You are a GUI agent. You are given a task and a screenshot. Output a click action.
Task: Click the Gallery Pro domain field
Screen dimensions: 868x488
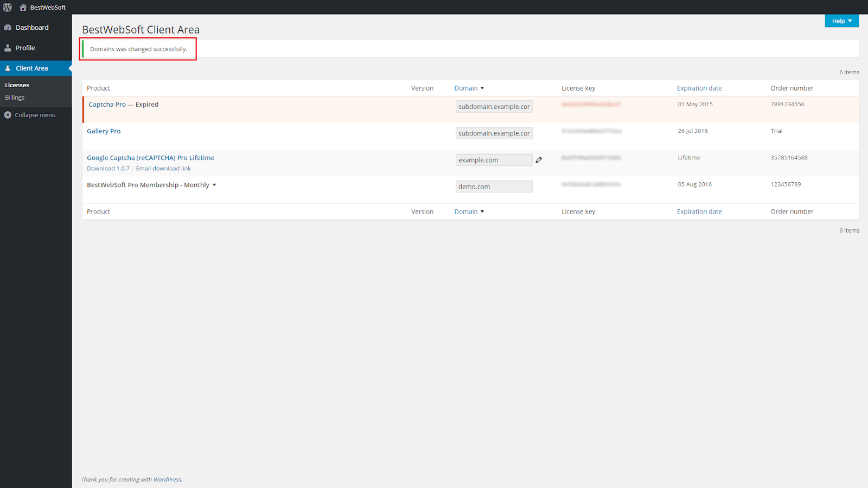(x=494, y=133)
